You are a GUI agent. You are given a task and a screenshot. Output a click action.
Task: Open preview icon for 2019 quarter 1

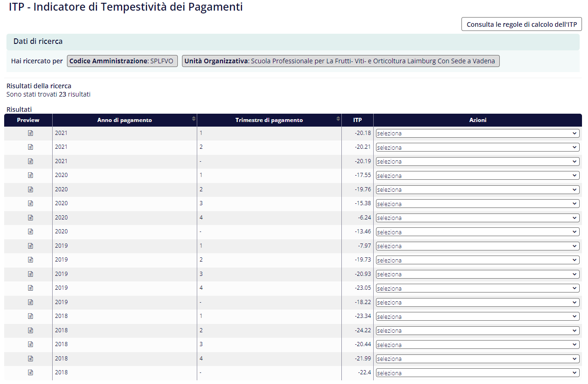pos(30,246)
